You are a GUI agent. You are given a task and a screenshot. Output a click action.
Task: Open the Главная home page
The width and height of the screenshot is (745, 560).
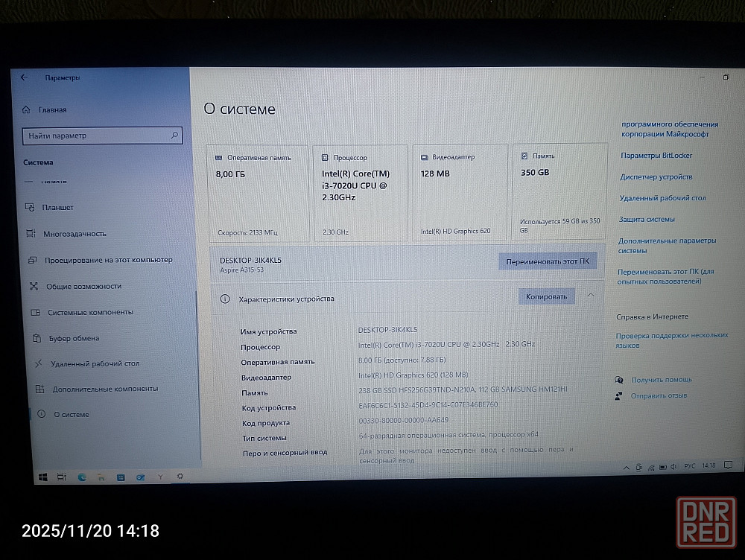click(52, 109)
